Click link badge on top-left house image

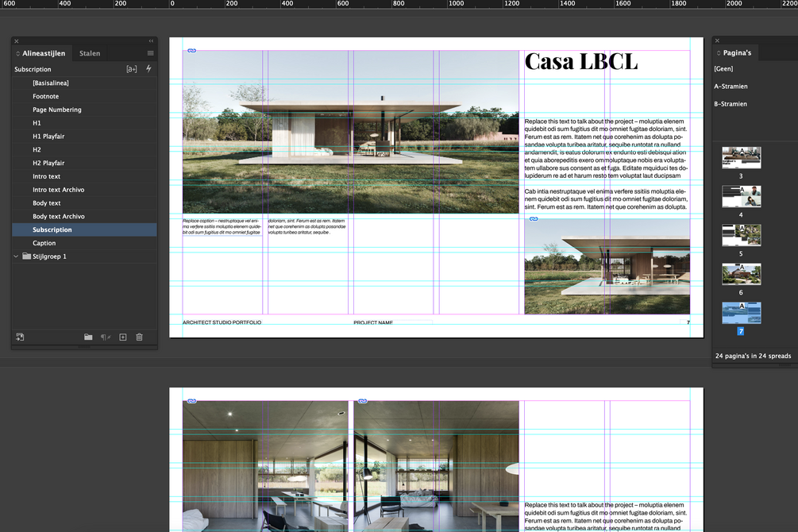coord(191,51)
